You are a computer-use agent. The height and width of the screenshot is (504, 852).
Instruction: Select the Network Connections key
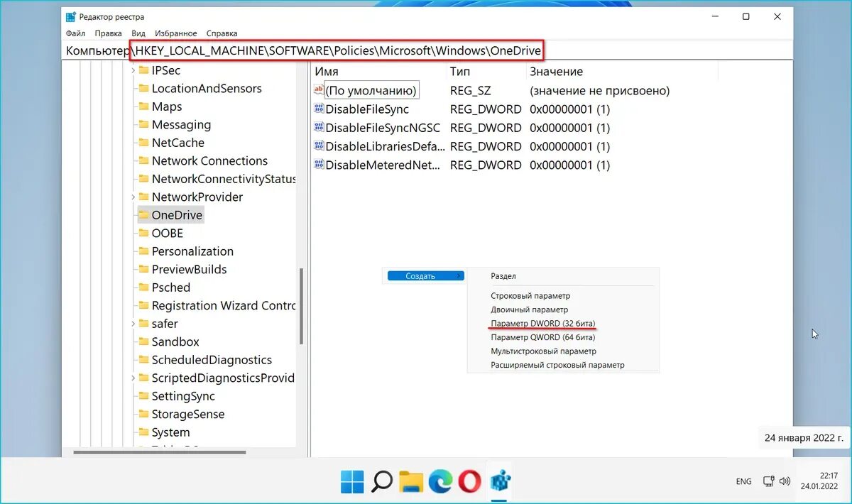coord(209,161)
